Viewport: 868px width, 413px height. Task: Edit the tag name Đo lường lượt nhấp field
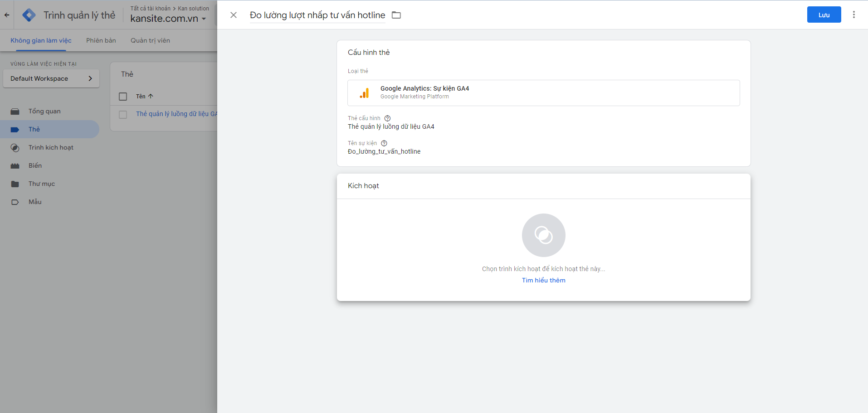317,15
